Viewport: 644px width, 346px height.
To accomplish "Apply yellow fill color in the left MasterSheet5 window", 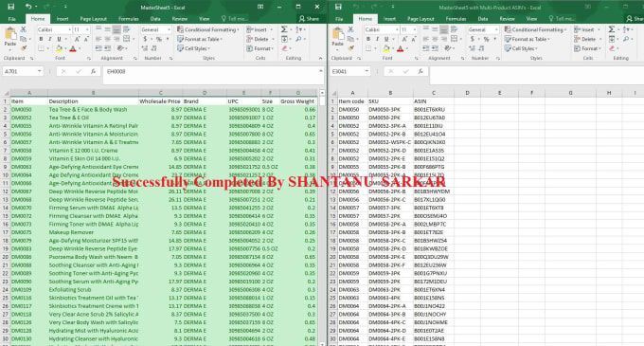I will 59,48.
